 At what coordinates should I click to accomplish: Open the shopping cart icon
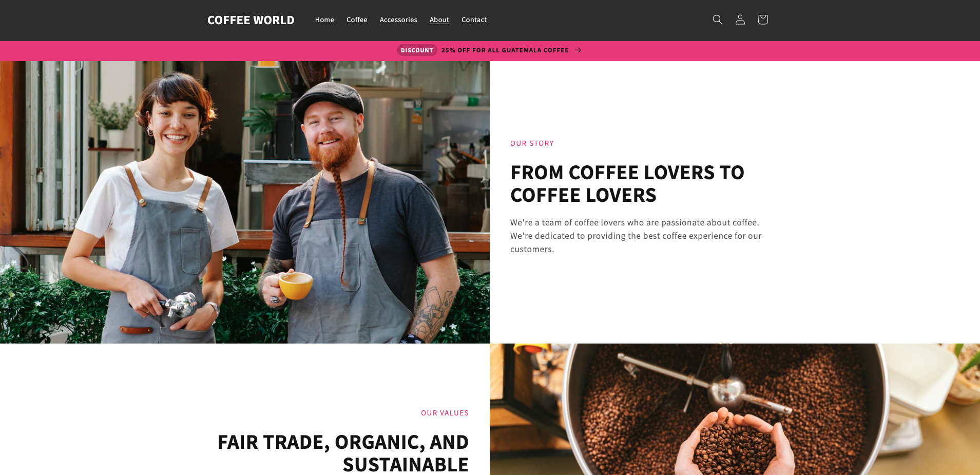[763, 20]
